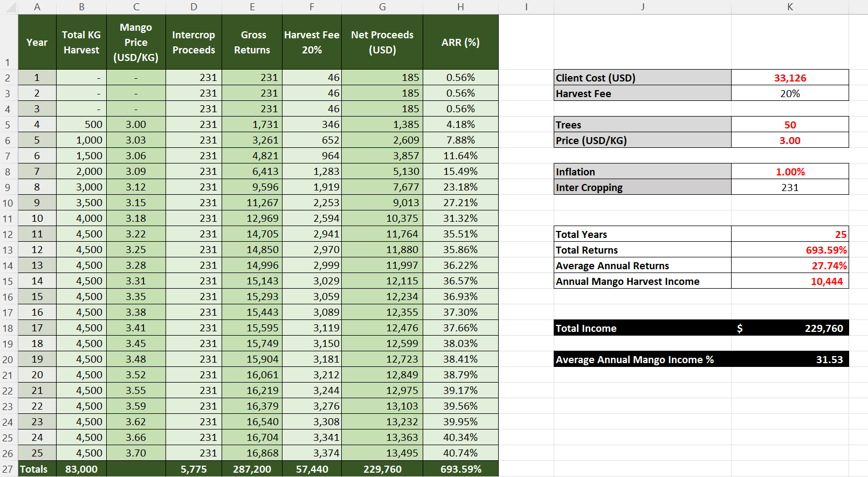Click the Year header cell
This screenshot has width=868, height=477.
tap(37, 42)
